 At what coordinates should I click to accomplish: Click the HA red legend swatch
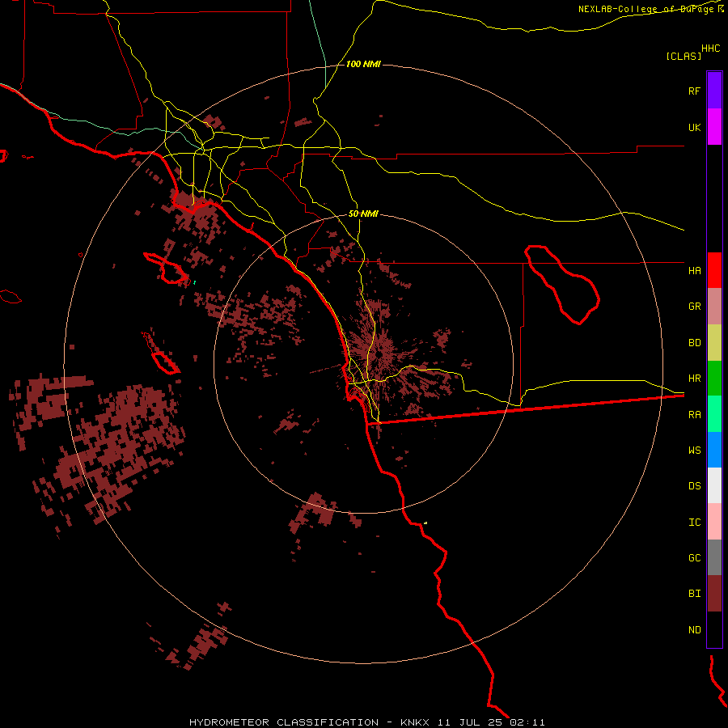point(714,270)
